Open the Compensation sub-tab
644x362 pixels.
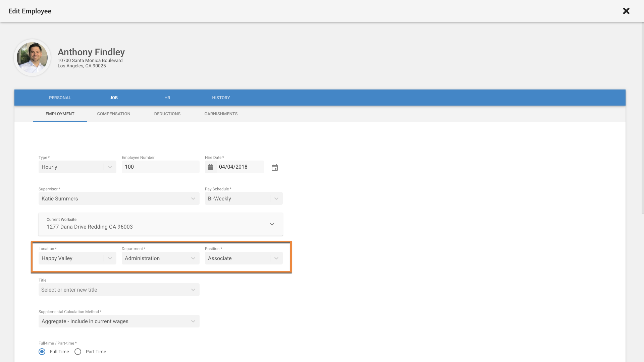click(114, 114)
